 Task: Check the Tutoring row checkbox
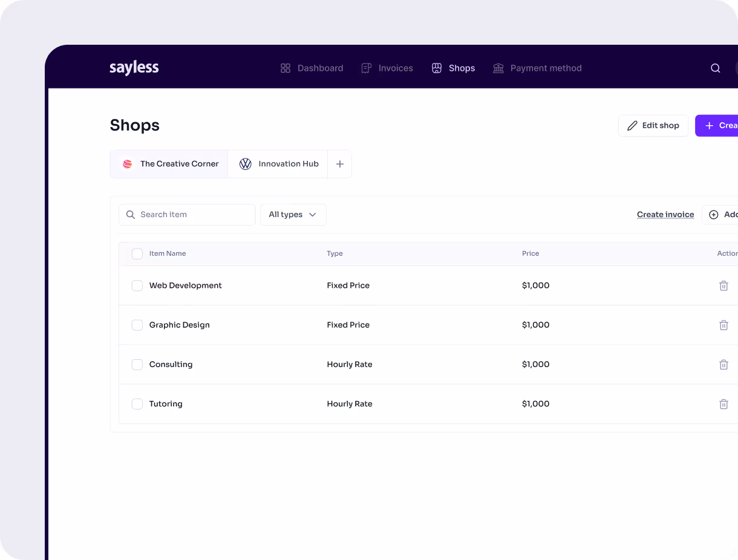137,404
